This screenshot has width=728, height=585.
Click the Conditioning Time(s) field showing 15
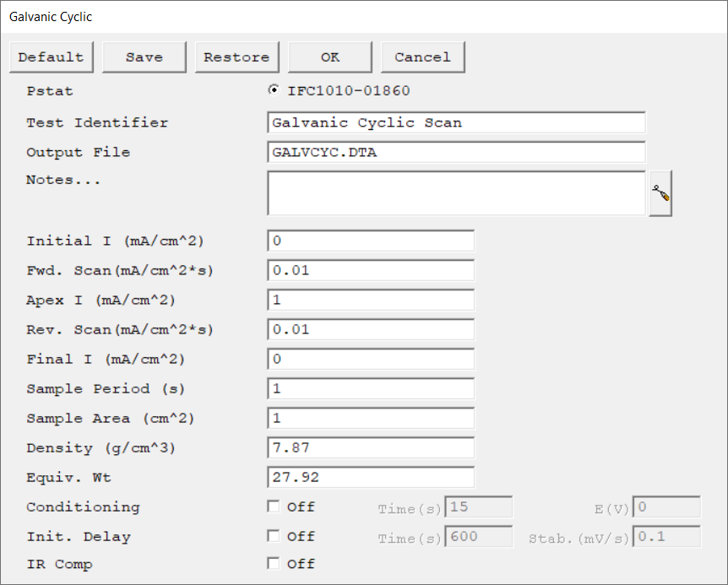point(479,507)
